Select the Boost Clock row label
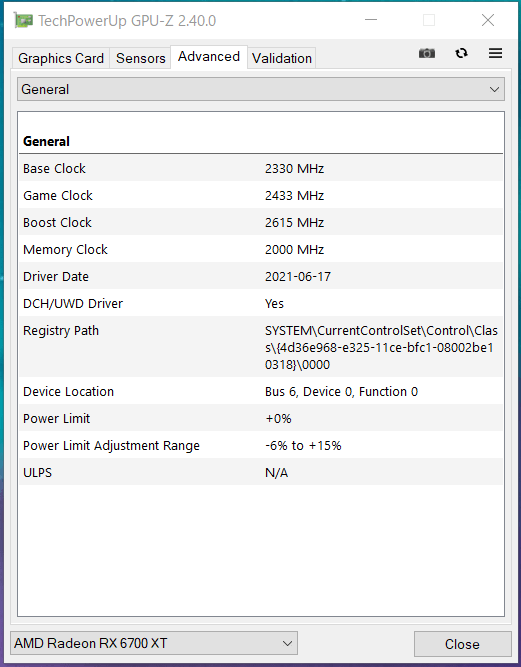 pos(57,222)
